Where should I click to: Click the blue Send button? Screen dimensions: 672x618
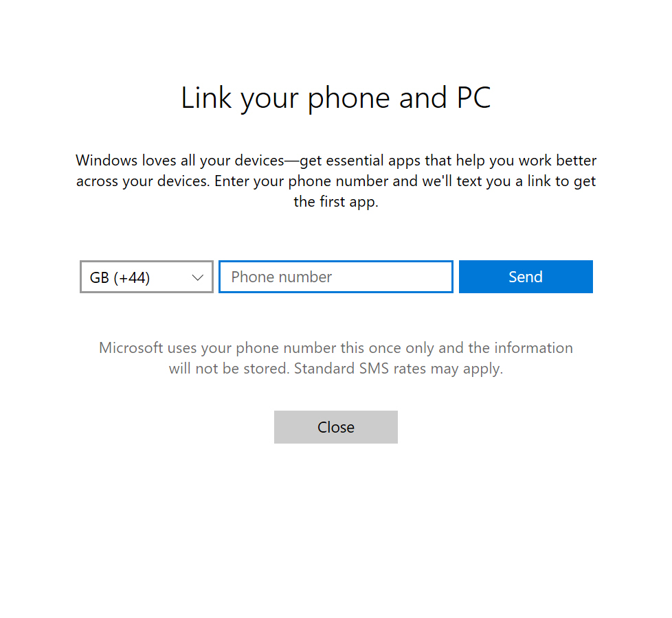[526, 277]
